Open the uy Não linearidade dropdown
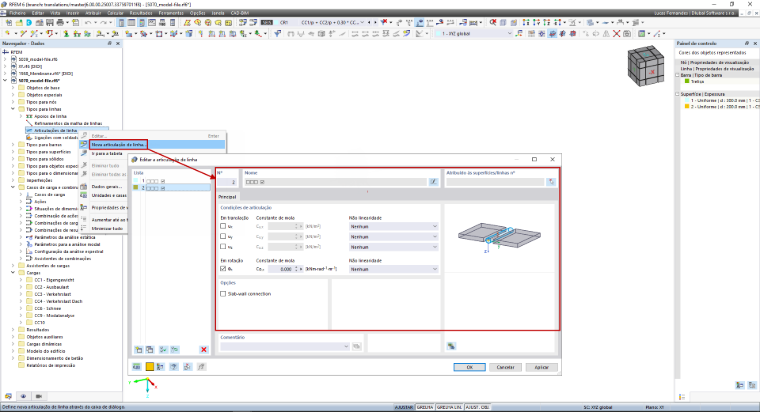 click(393, 237)
